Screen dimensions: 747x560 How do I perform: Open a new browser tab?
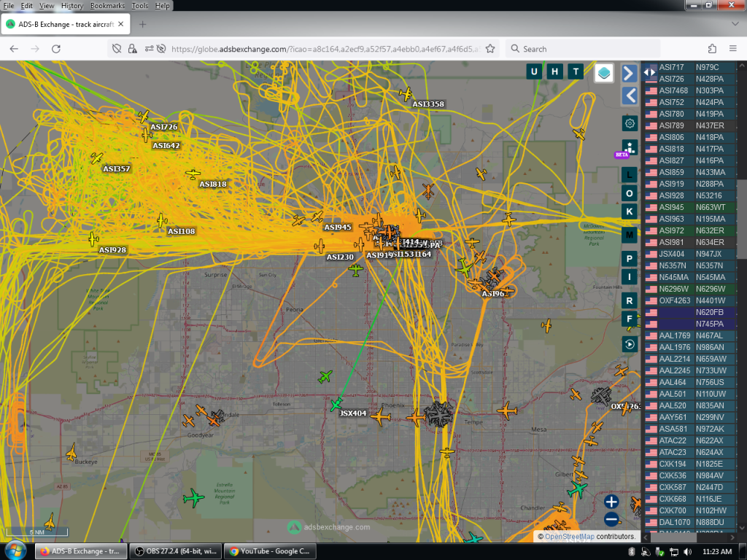pos(142,24)
